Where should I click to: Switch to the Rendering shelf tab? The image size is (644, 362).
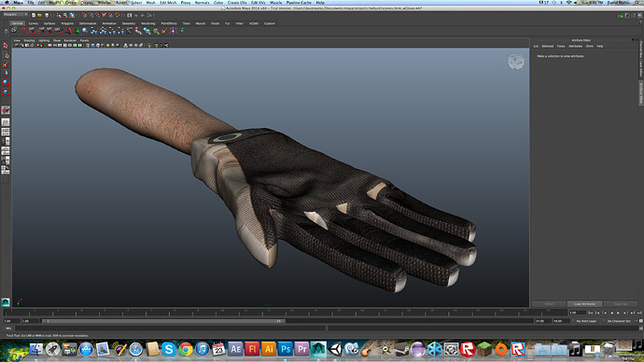coord(147,23)
